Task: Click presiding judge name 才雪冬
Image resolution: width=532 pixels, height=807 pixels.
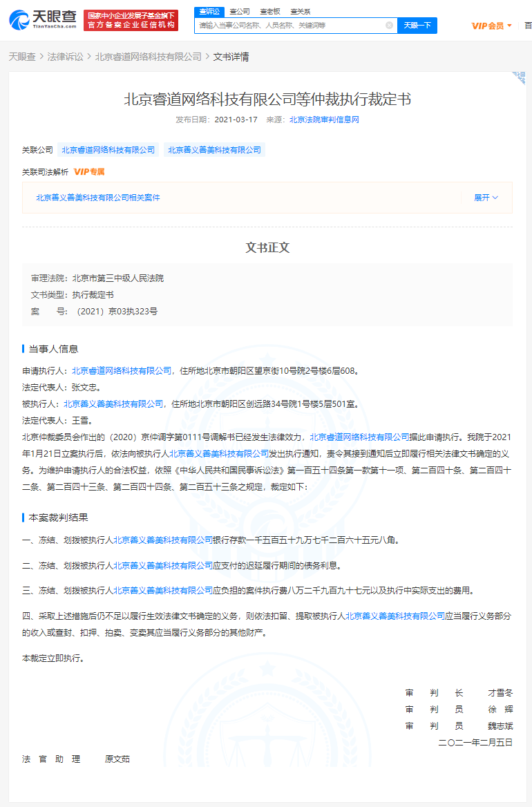Action: point(501,693)
